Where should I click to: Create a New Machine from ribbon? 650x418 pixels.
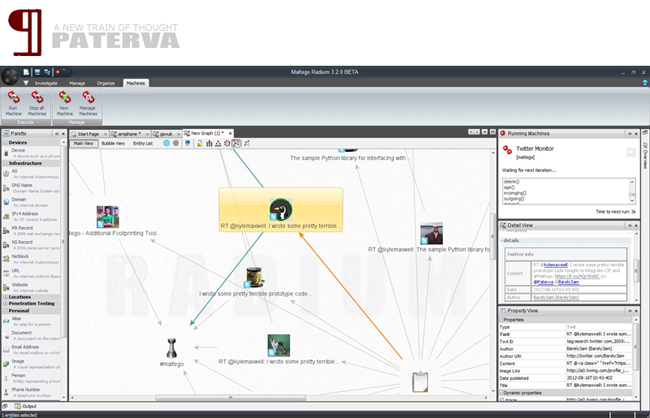(x=64, y=103)
